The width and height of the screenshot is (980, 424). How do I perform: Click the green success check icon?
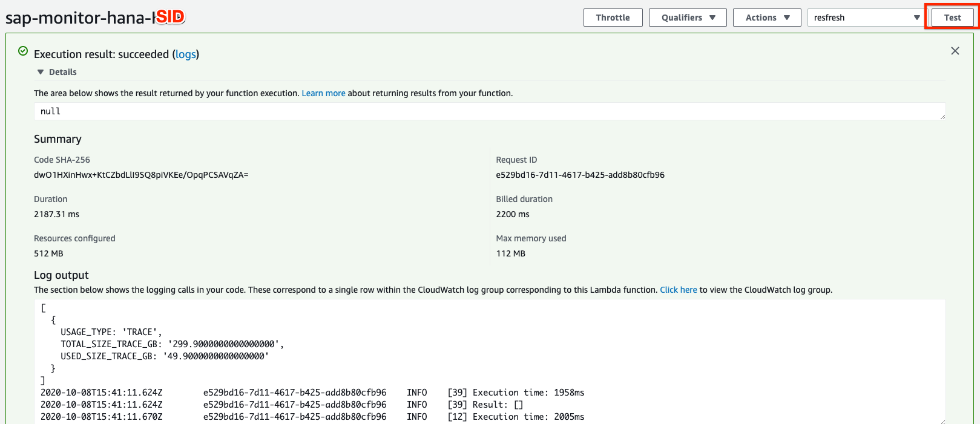[x=23, y=51]
